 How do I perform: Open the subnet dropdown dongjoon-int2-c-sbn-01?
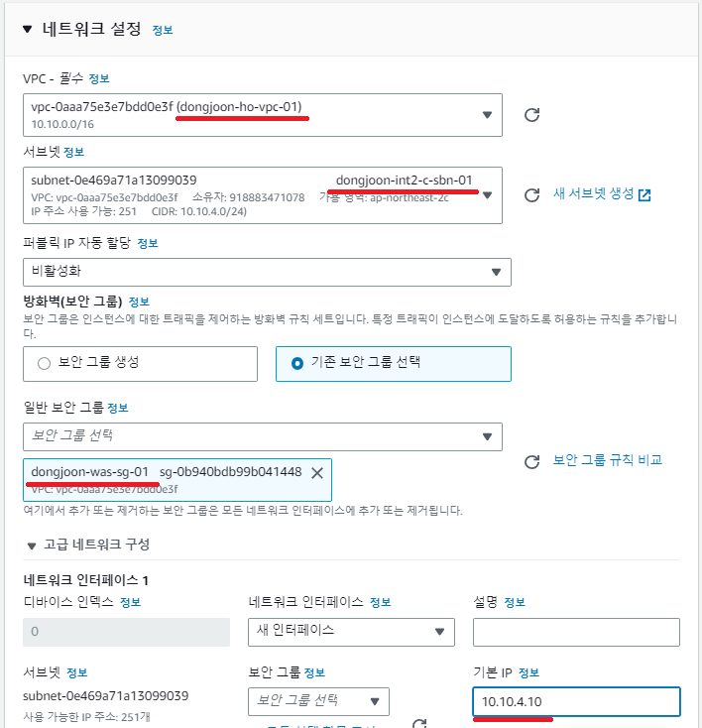(x=263, y=195)
